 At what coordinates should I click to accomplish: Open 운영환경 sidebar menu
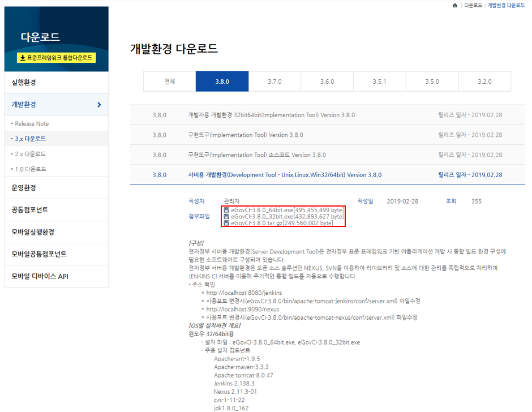click(x=24, y=188)
